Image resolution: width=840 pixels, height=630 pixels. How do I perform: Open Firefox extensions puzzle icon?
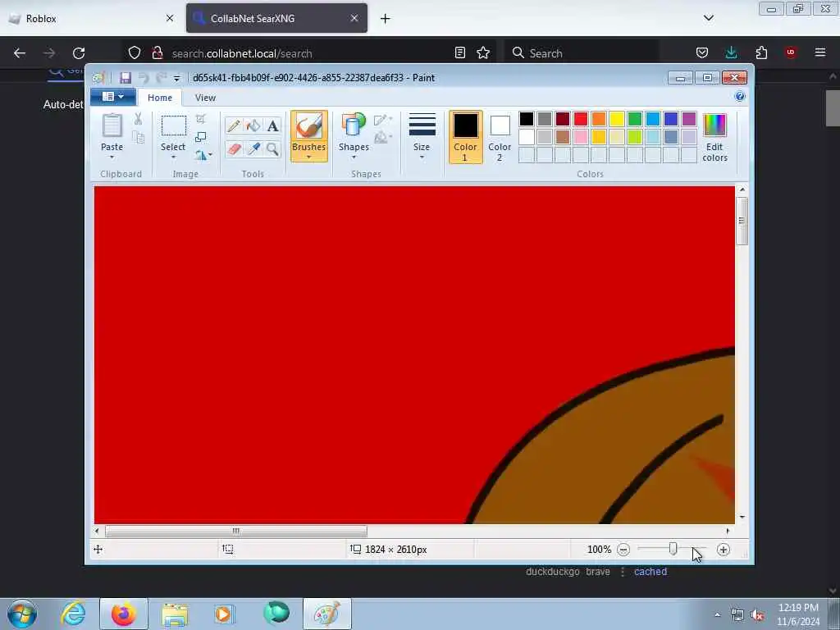click(x=761, y=52)
